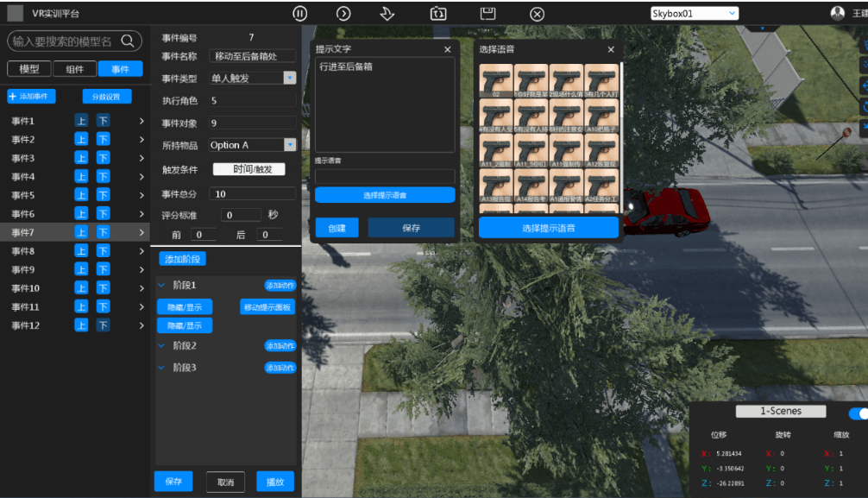Click the scrollbar in the 选择语音 dialog
This screenshot has width=868, height=498.
[x=621, y=91]
